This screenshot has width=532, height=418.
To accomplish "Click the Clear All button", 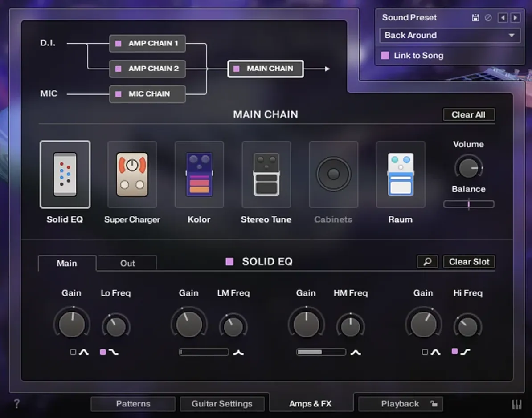I will click(469, 114).
